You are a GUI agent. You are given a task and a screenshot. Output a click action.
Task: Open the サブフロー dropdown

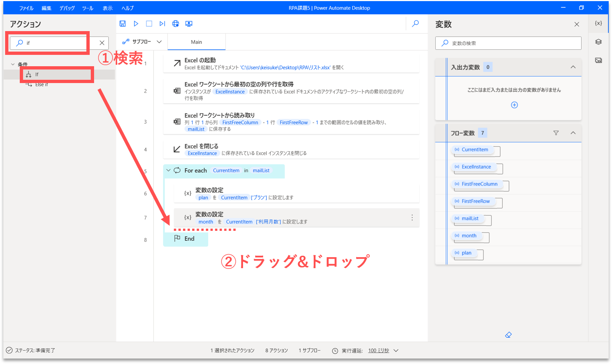pos(142,42)
